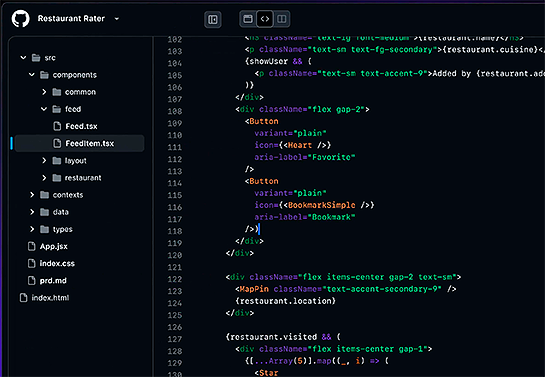
Task: Open prd.md file
Action: click(53, 280)
